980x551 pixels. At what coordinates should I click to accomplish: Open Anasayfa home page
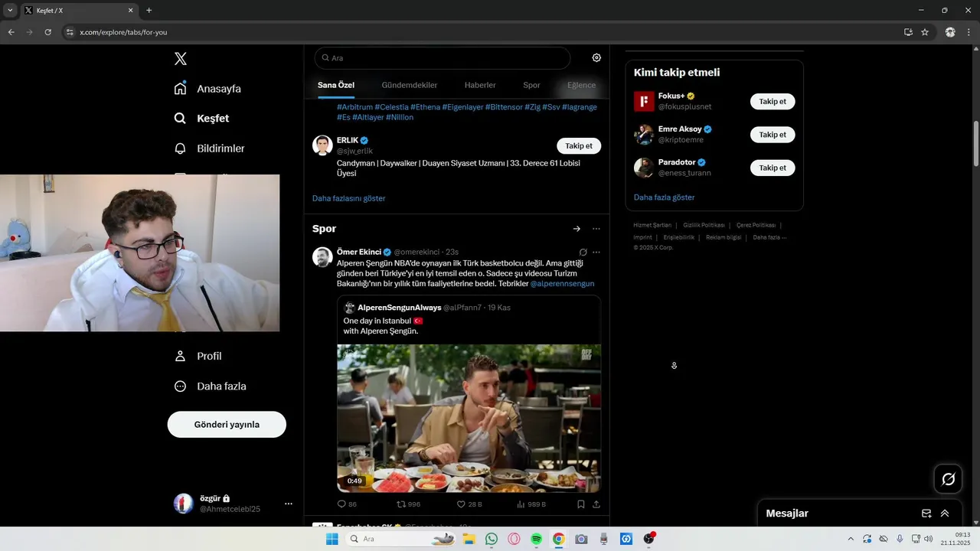coord(207,89)
